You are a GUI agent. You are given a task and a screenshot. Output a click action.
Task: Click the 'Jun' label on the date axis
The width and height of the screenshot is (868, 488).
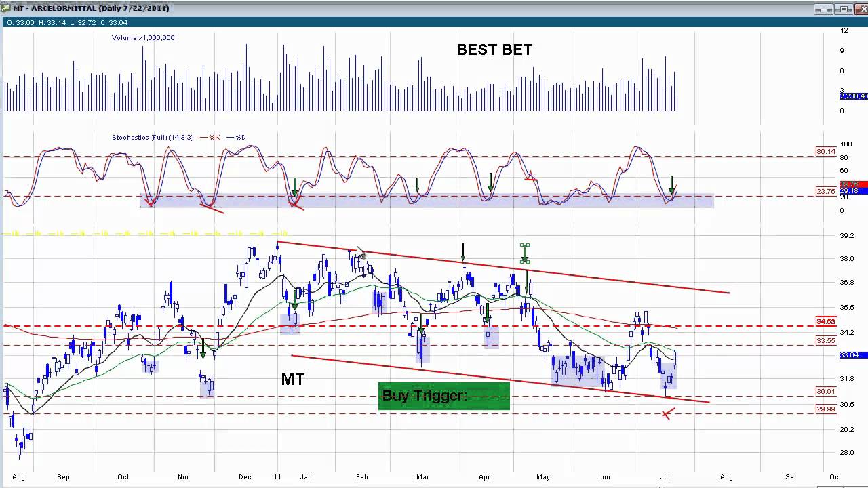pyautogui.click(x=604, y=477)
